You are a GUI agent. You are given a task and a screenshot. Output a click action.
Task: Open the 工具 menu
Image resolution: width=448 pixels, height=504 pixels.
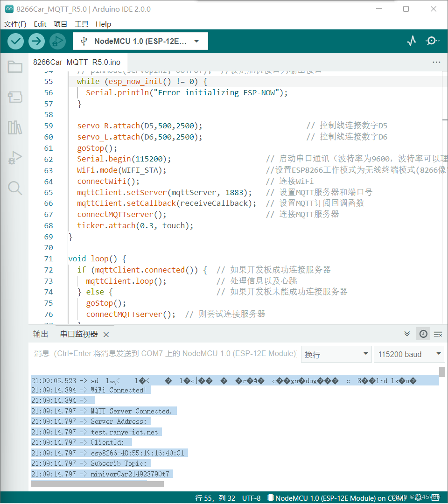tap(82, 24)
